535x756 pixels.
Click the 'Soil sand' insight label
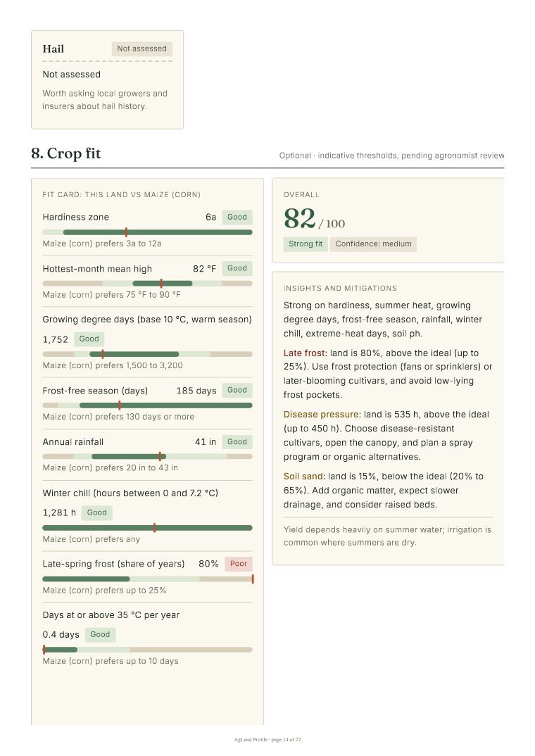pyautogui.click(x=303, y=477)
